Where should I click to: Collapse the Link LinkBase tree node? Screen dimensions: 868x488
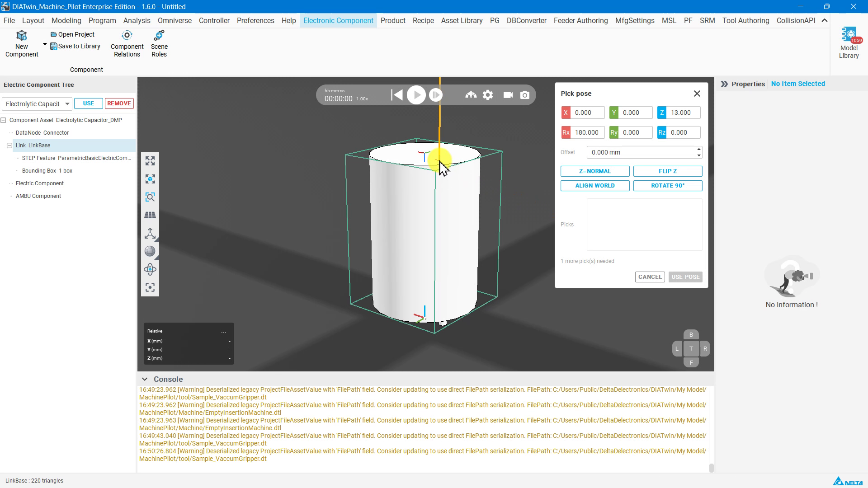tap(9, 145)
